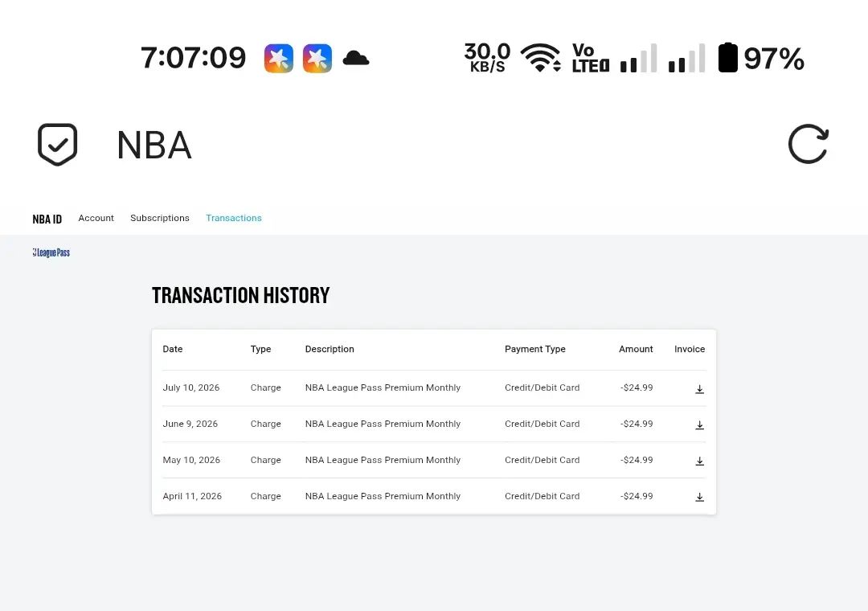
Task: Select the Transactions tab
Action: tap(234, 218)
